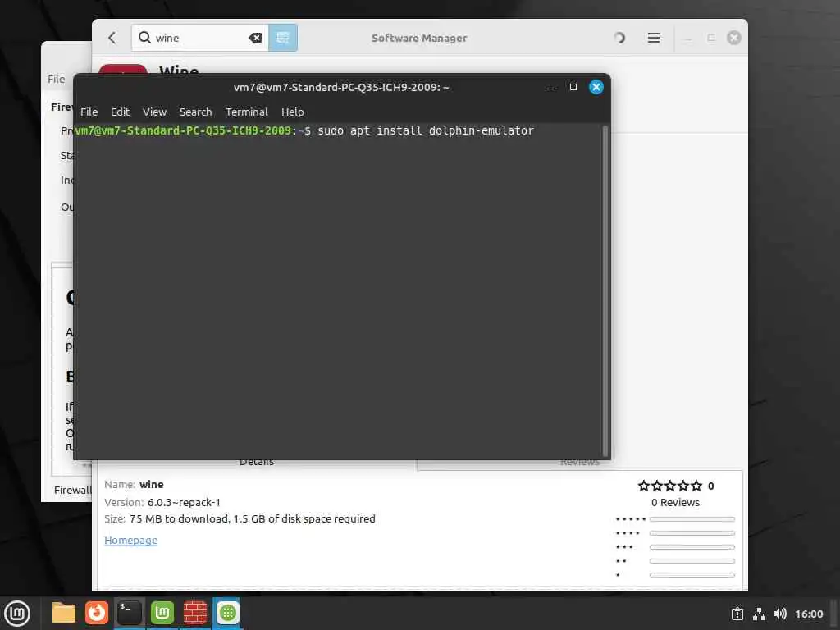840x630 pixels.
Task: Click the three-star rating bar
Action: (692, 547)
